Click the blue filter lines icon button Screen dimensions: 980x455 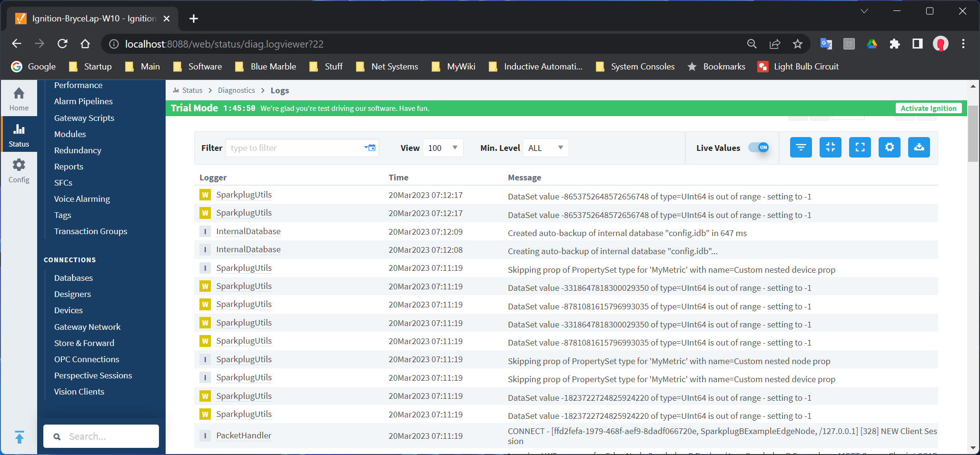tap(801, 148)
